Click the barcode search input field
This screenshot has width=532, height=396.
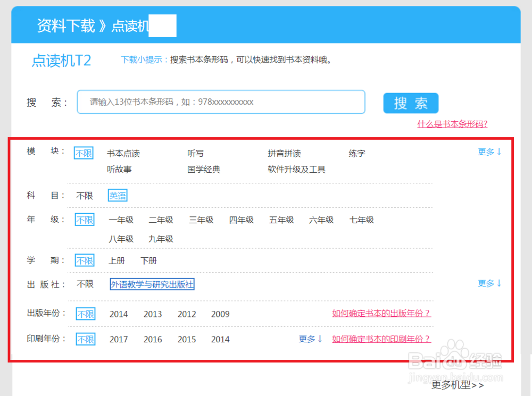click(x=221, y=102)
